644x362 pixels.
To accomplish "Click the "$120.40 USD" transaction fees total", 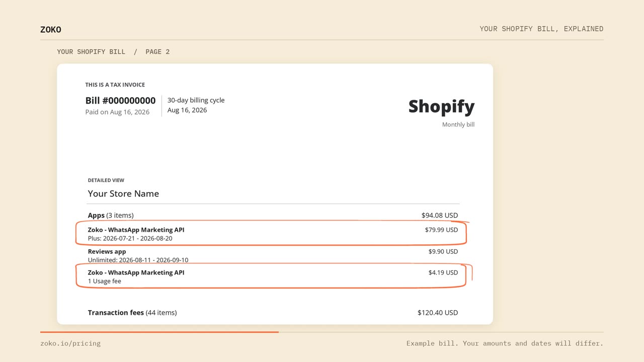I will 438,313.
